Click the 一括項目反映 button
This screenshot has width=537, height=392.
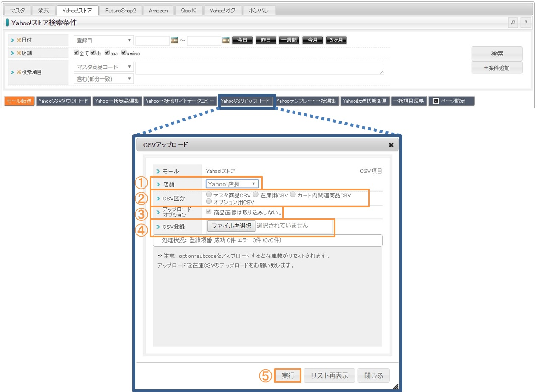coord(409,101)
